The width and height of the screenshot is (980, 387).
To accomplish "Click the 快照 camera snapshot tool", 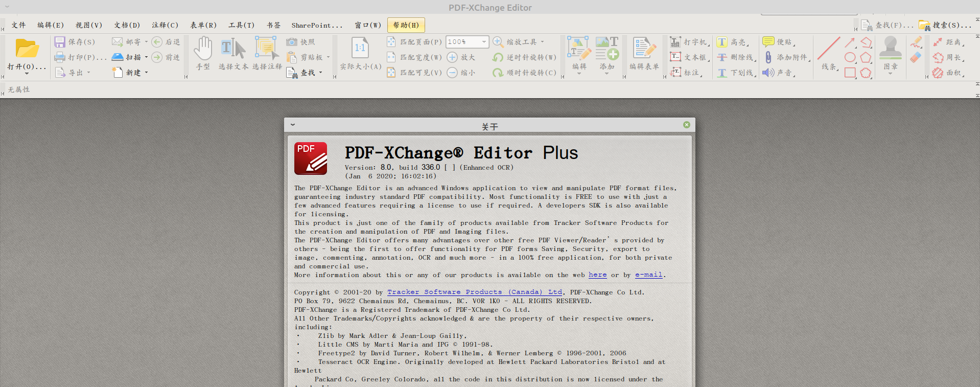I will click(292, 42).
